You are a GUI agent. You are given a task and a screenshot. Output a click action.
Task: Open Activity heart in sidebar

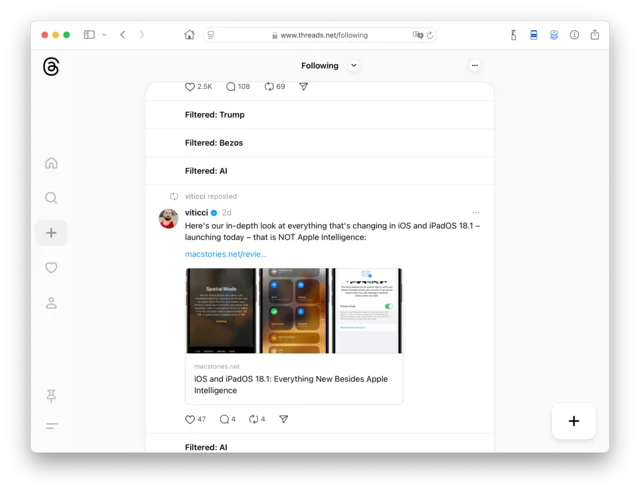tap(51, 268)
